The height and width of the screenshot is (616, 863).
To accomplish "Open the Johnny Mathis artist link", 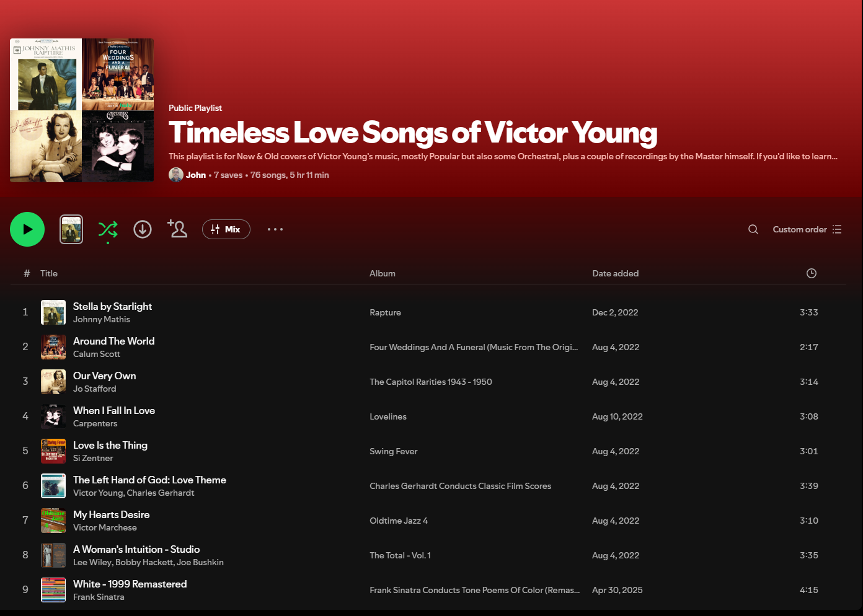I will 102,319.
